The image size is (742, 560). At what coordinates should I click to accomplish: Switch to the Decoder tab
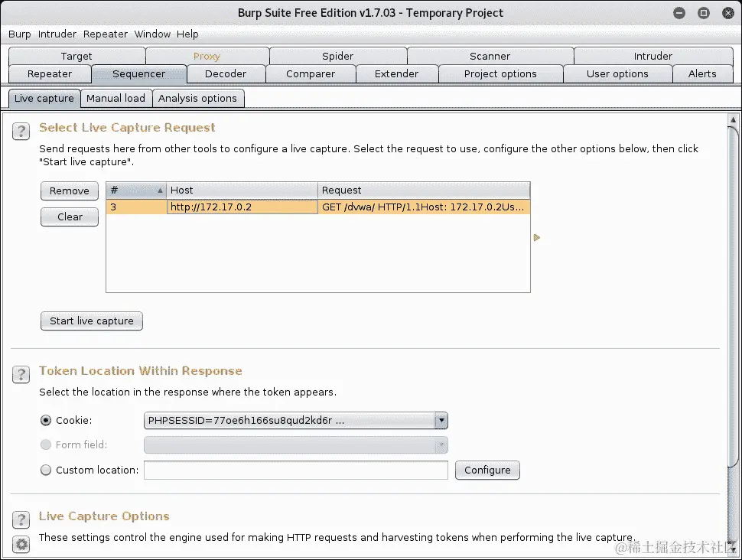tap(226, 74)
